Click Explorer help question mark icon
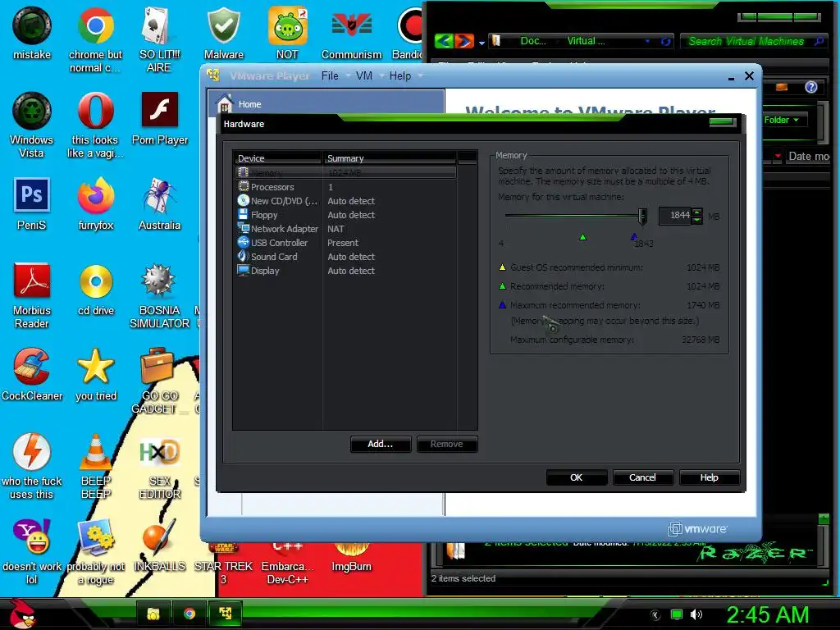This screenshot has height=630, width=840. tap(811, 87)
